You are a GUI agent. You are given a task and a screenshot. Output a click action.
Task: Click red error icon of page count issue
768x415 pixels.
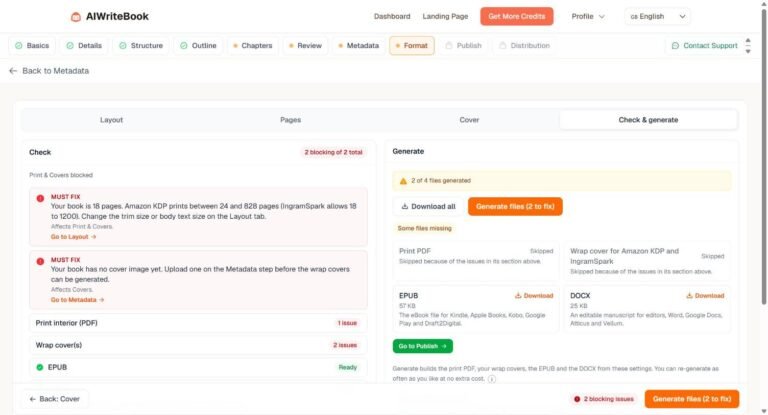click(40, 198)
